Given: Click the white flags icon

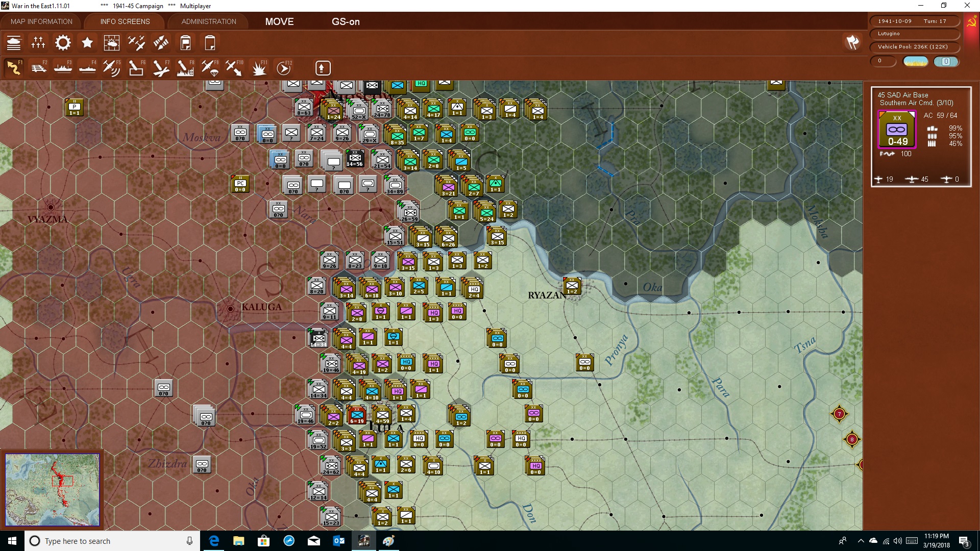Looking at the screenshot, I should click(x=852, y=42).
